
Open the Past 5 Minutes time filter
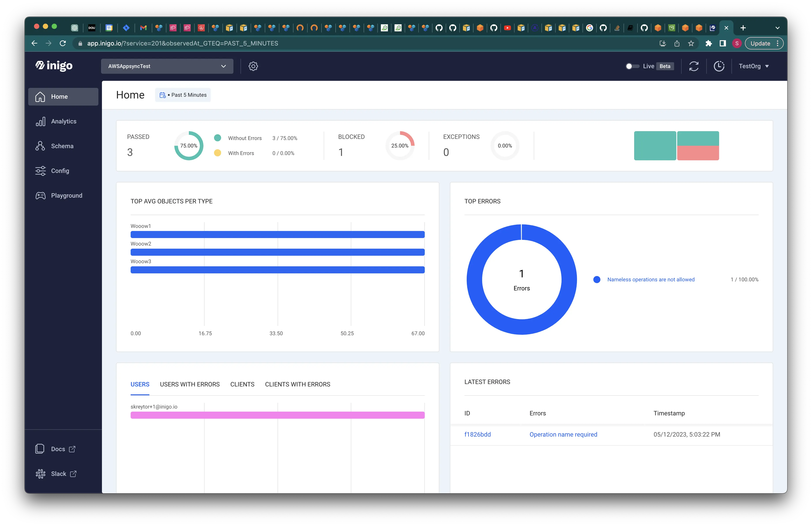click(x=183, y=95)
